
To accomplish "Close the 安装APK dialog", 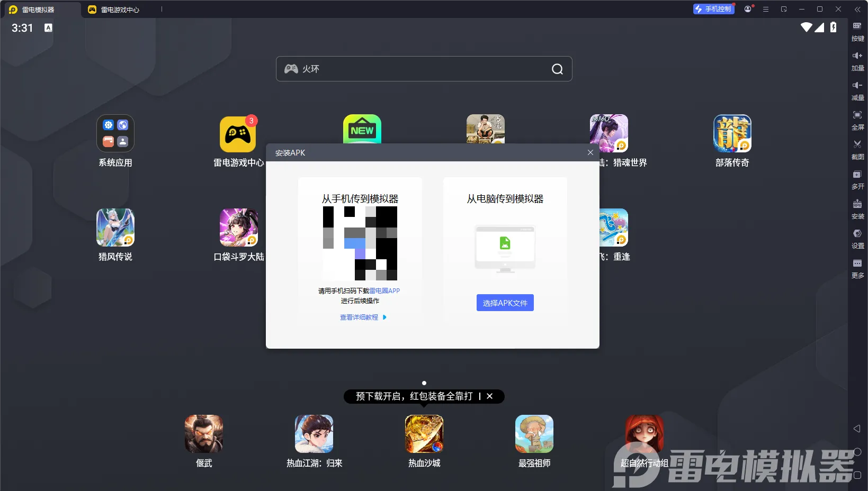I will click(x=590, y=152).
